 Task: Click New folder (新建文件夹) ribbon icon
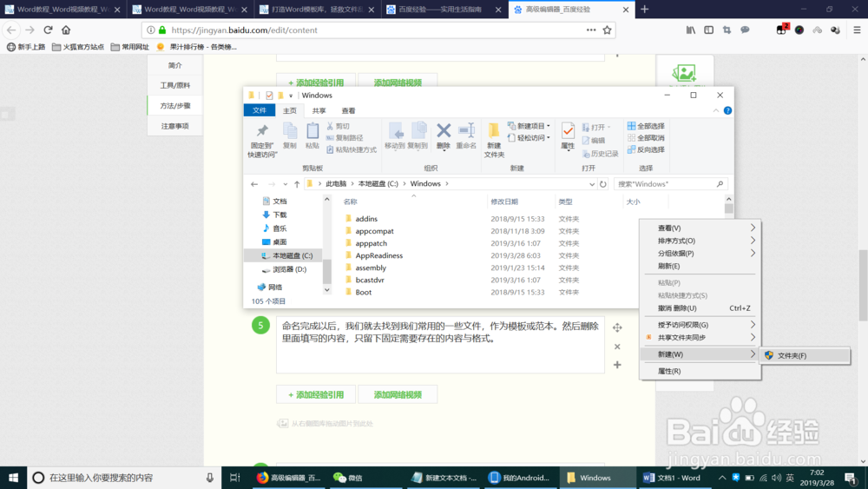point(494,132)
